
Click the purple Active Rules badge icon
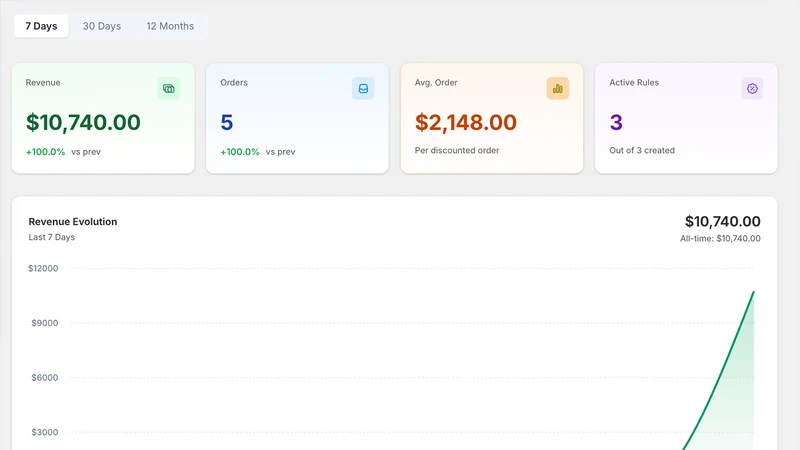click(x=752, y=89)
